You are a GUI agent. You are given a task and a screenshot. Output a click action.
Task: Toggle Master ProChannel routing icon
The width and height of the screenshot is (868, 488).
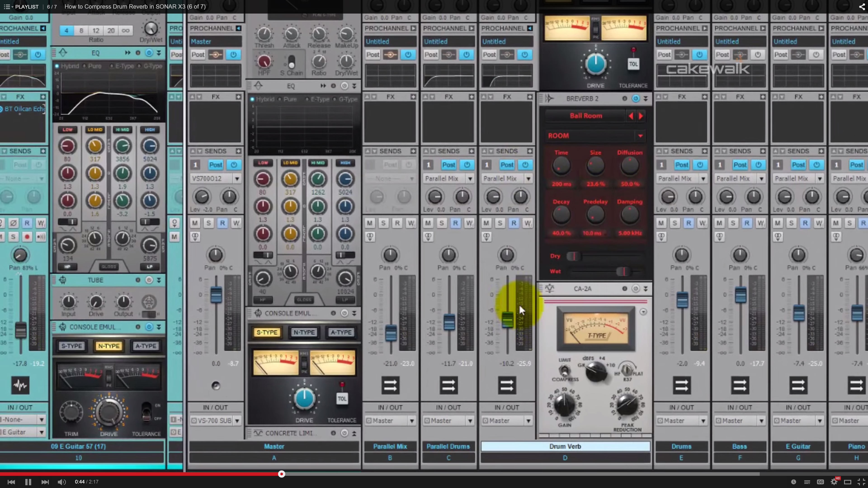click(x=216, y=54)
